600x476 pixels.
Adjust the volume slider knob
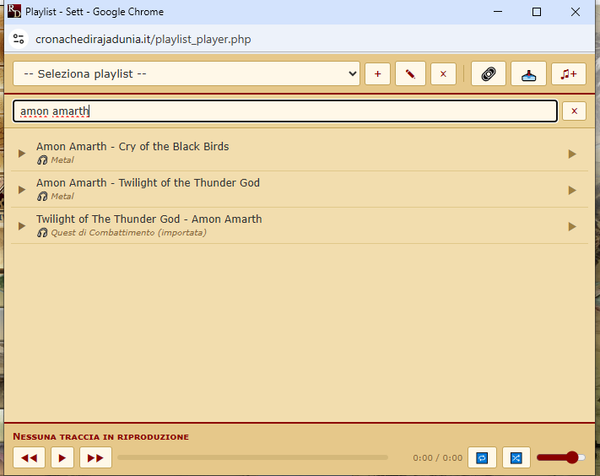point(572,457)
